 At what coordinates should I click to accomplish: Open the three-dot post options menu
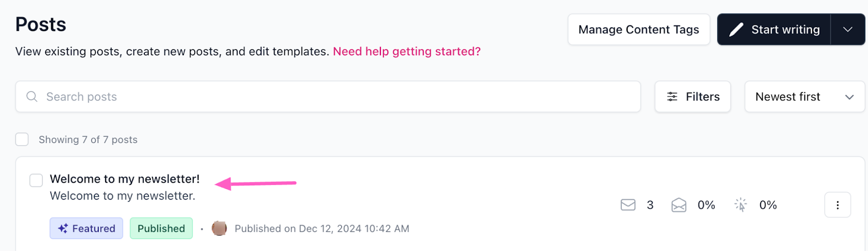[x=837, y=205]
